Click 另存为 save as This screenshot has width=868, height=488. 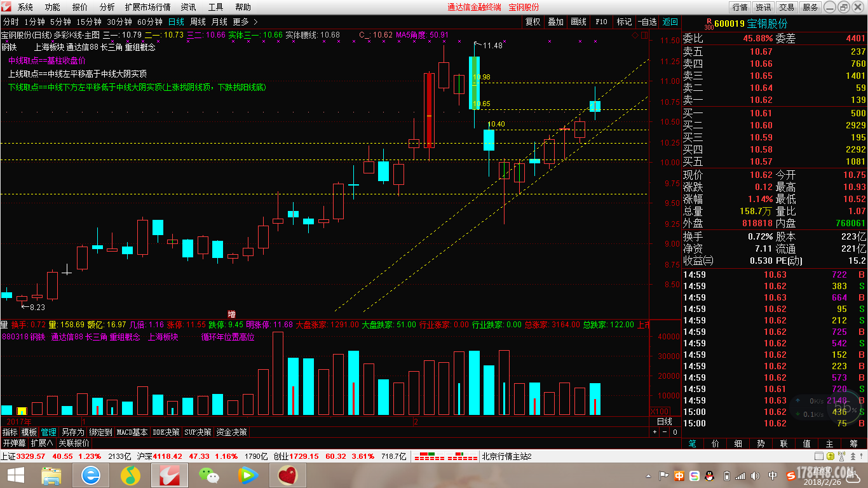tap(73, 432)
